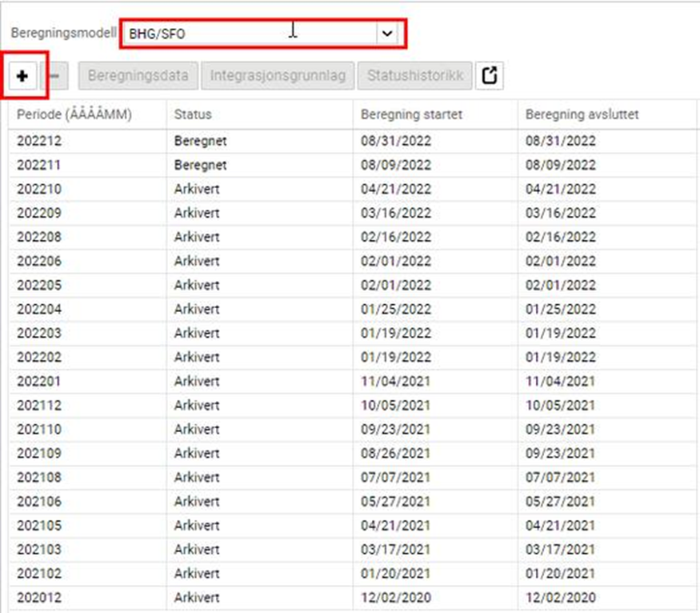
Task: Click the minus icon to remove period
Action: 59,76
